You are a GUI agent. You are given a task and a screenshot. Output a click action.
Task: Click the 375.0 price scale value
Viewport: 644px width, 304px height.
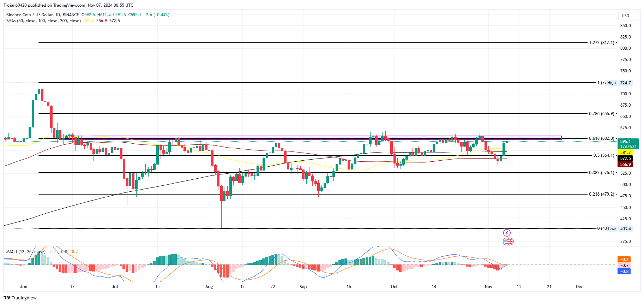tap(625, 242)
